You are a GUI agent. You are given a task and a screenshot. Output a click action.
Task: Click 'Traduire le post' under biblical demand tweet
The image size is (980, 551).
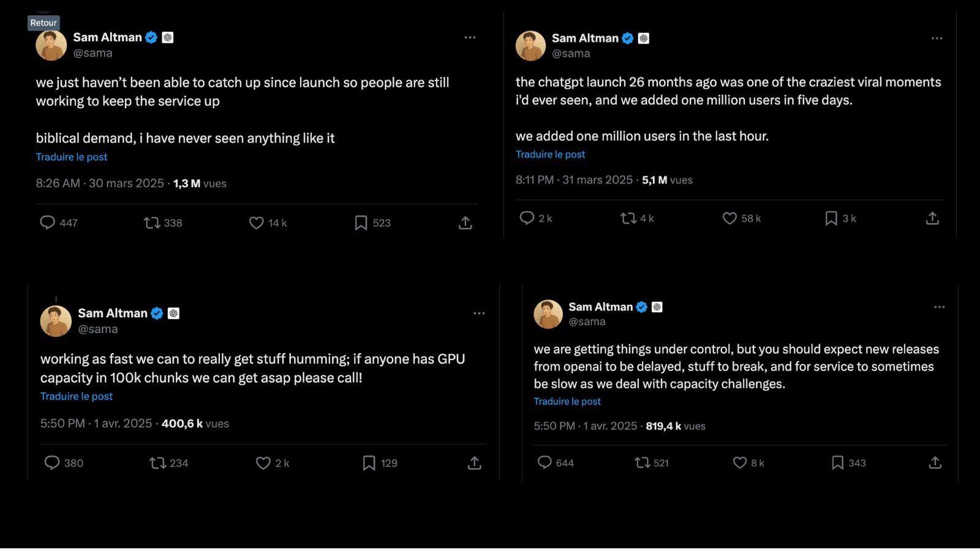(72, 157)
